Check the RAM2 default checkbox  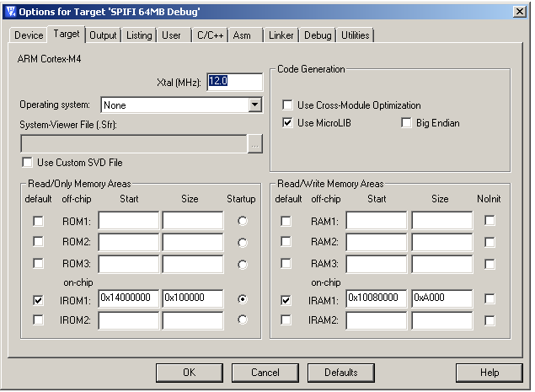[286, 241]
